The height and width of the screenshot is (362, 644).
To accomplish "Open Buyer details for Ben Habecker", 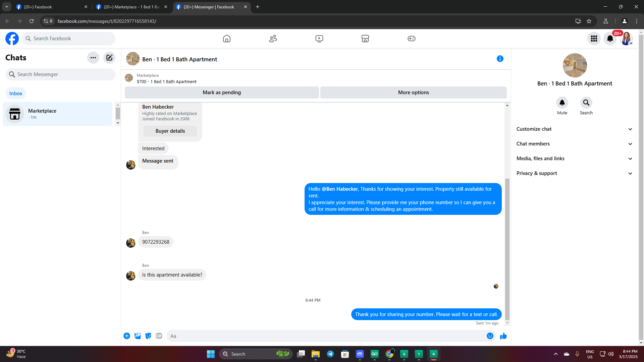I will click(x=170, y=131).
